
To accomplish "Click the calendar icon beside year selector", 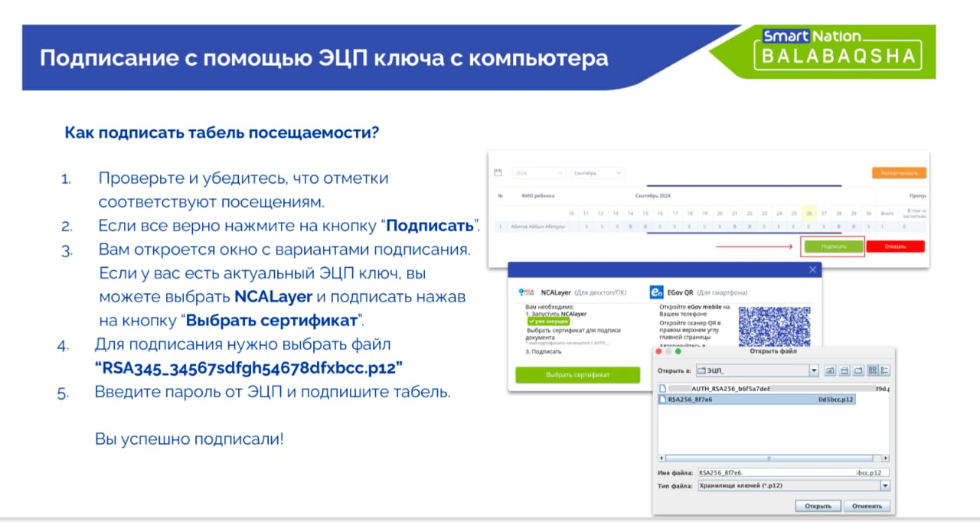I will click(x=497, y=173).
